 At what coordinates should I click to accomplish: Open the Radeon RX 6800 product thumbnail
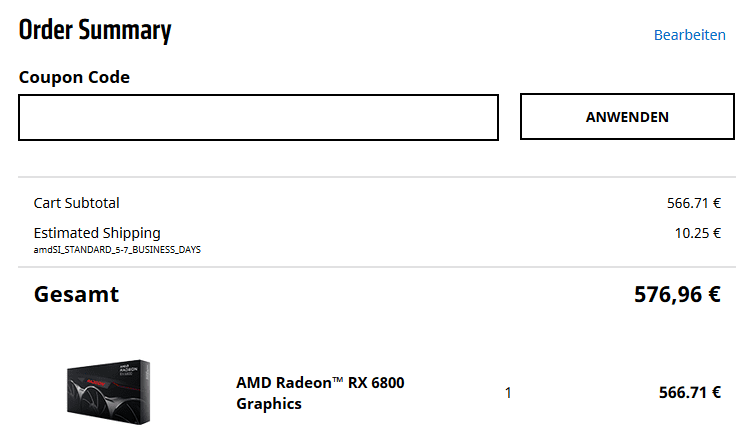pos(109,392)
